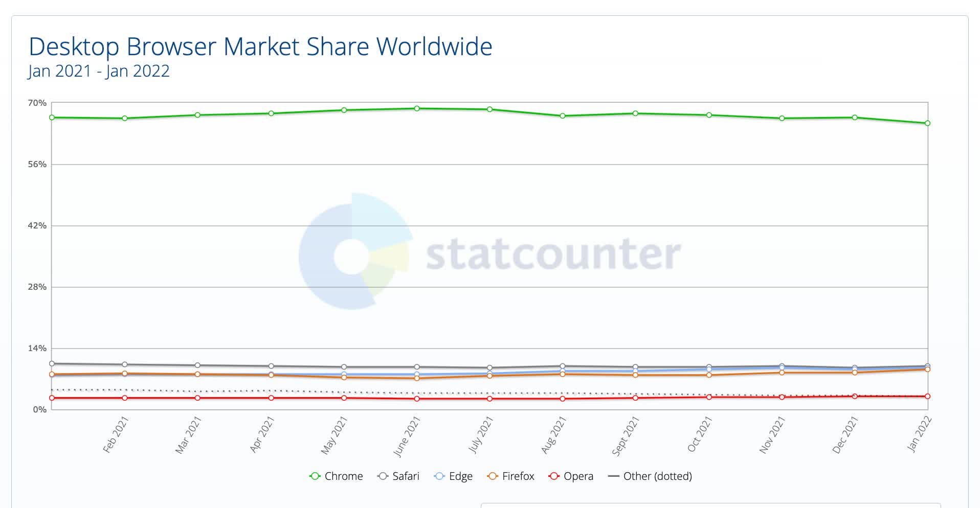Hide the Edge series via legend

tap(453, 476)
